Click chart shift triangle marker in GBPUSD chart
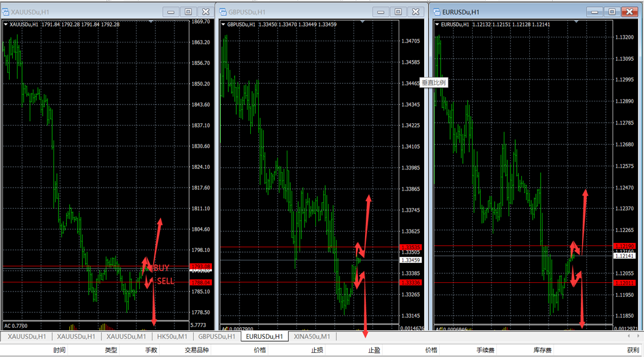This screenshot has height=357, width=644. click(363, 22)
